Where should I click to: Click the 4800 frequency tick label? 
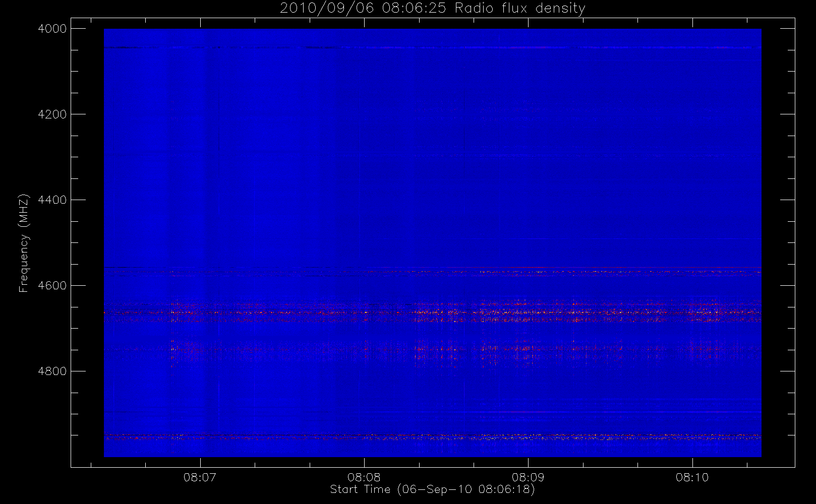point(52,371)
